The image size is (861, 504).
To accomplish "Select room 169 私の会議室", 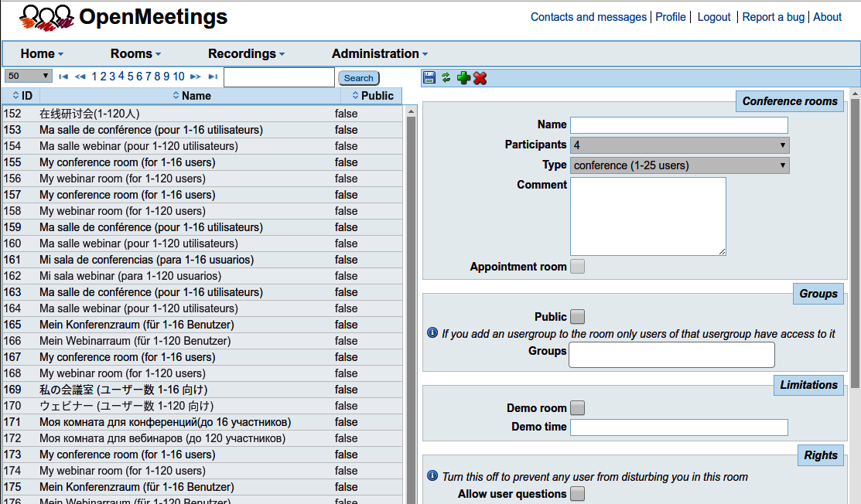I will [202, 390].
